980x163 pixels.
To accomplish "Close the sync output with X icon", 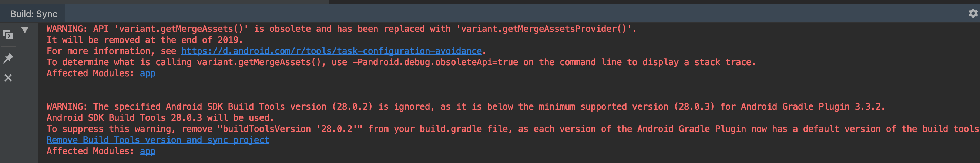I will (8, 78).
